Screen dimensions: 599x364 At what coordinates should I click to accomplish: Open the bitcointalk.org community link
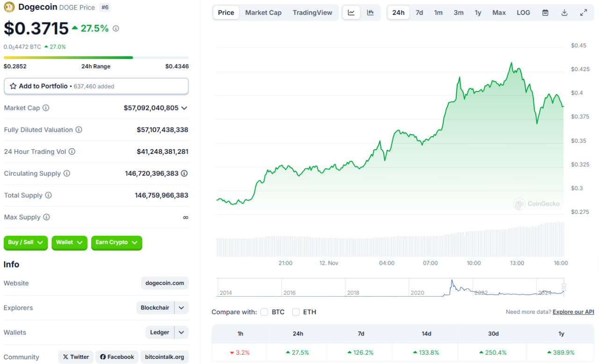(164, 357)
